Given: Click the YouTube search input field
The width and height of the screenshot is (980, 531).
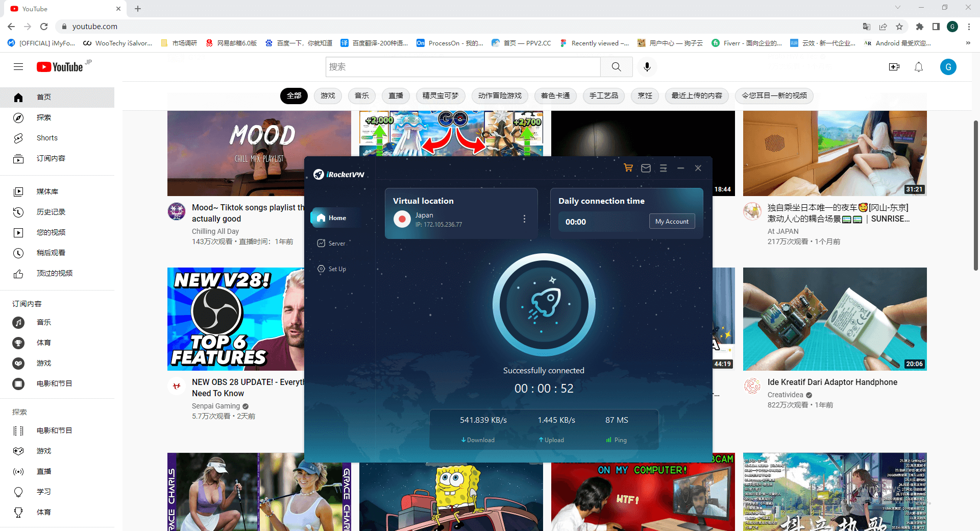Looking at the screenshot, I should tap(463, 67).
